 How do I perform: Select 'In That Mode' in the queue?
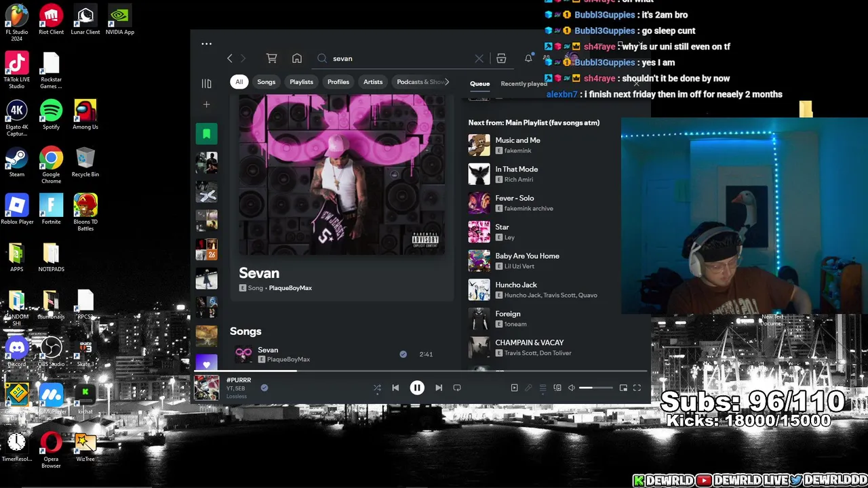[516, 169]
